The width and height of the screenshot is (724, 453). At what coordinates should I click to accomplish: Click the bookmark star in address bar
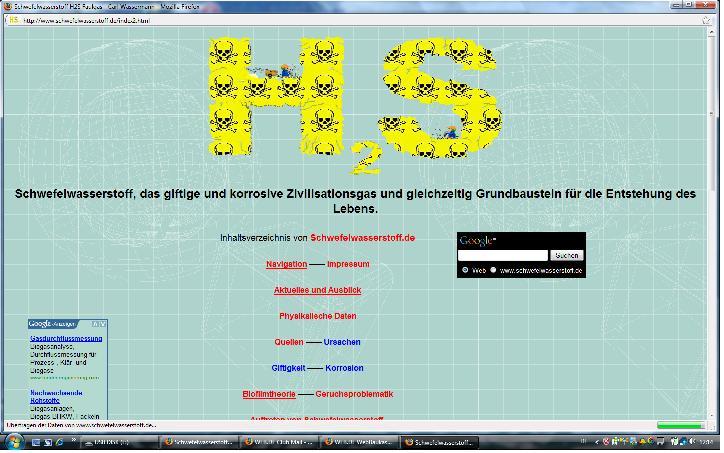coord(705,19)
